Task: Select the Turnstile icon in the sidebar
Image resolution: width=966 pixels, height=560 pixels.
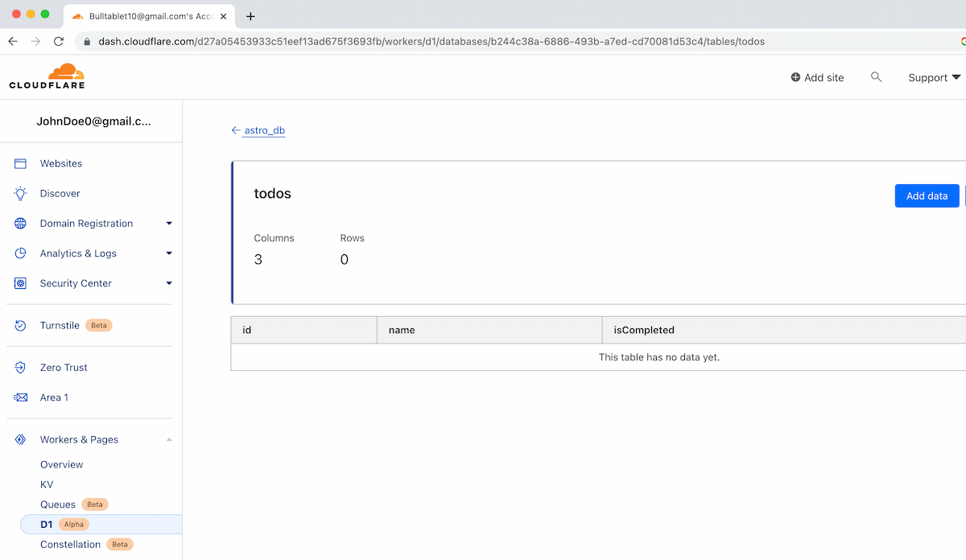Action: [19, 325]
